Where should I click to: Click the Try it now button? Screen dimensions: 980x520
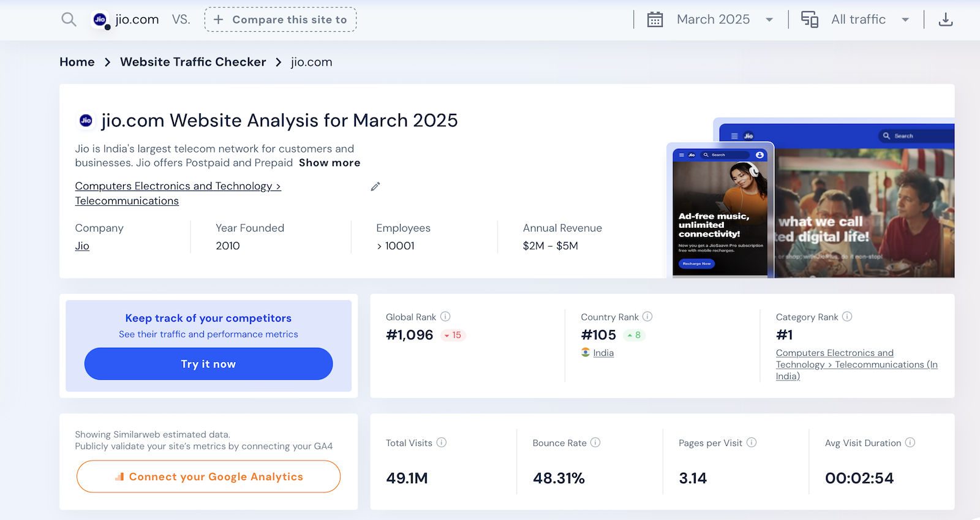(208, 364)
